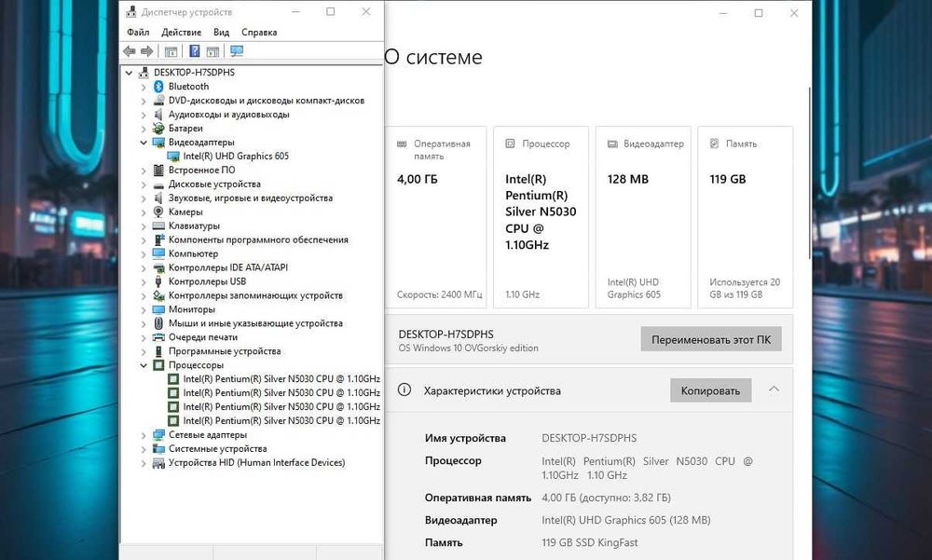Select the Клавиатуры keyboard icon
The image size is (932, 560).
158,225
